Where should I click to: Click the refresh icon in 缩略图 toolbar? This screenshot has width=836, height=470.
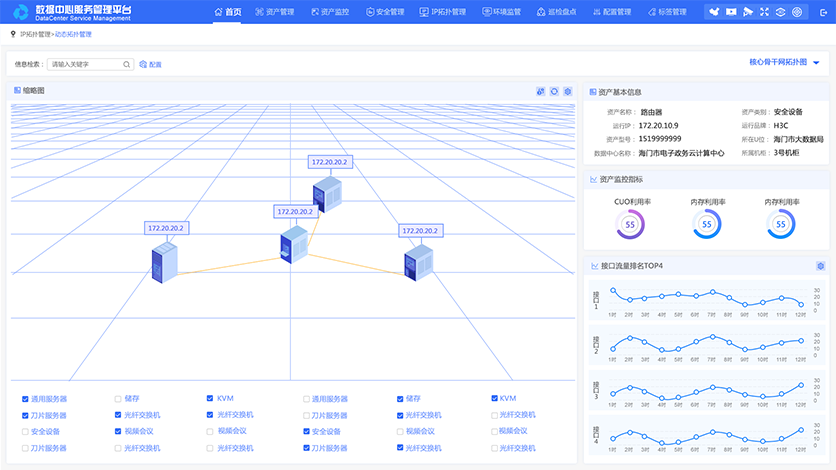554,92
